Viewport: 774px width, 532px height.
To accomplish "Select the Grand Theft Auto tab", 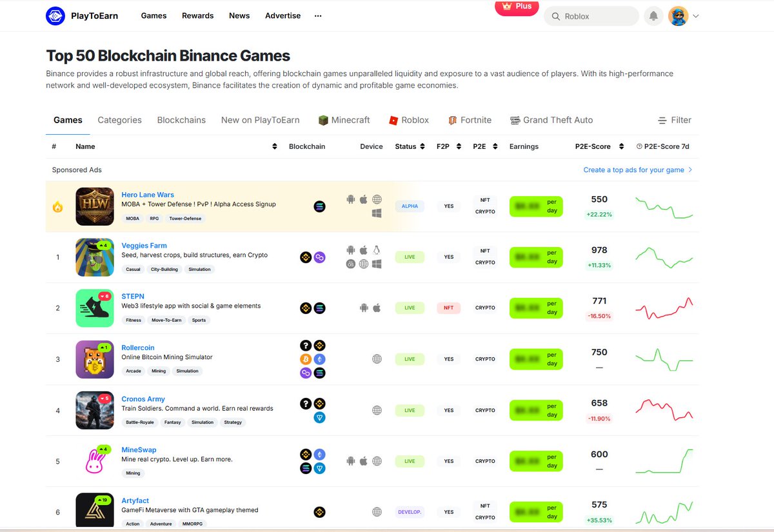I will pyautogui.click(x=551, y=120).
